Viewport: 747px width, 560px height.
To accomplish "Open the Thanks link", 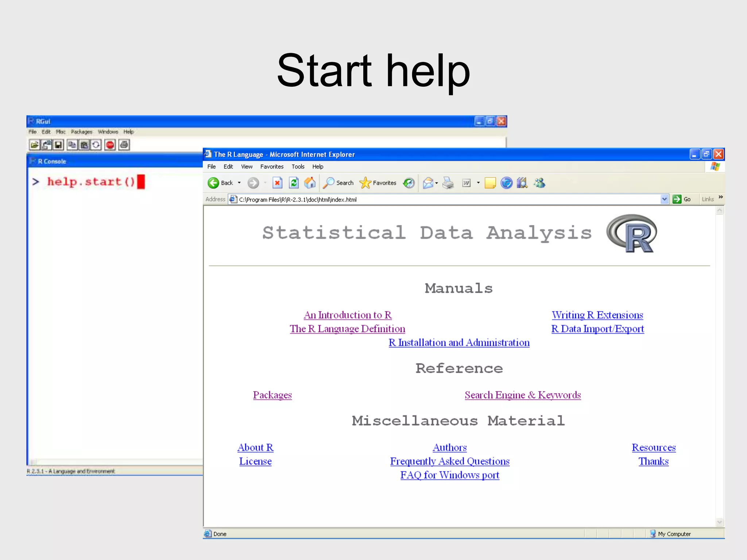I will 654,462.
